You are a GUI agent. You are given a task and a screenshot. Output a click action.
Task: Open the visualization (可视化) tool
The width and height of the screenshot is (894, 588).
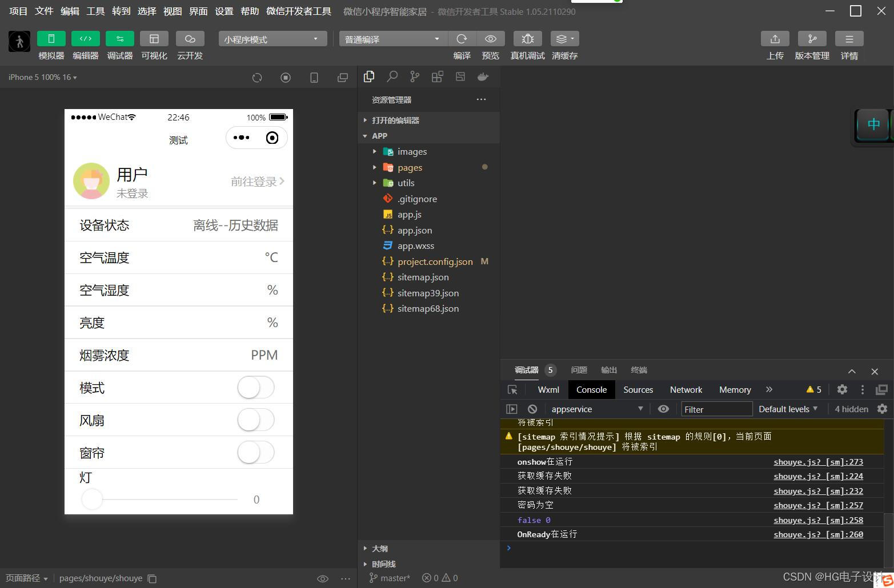(x=154, y=39)
